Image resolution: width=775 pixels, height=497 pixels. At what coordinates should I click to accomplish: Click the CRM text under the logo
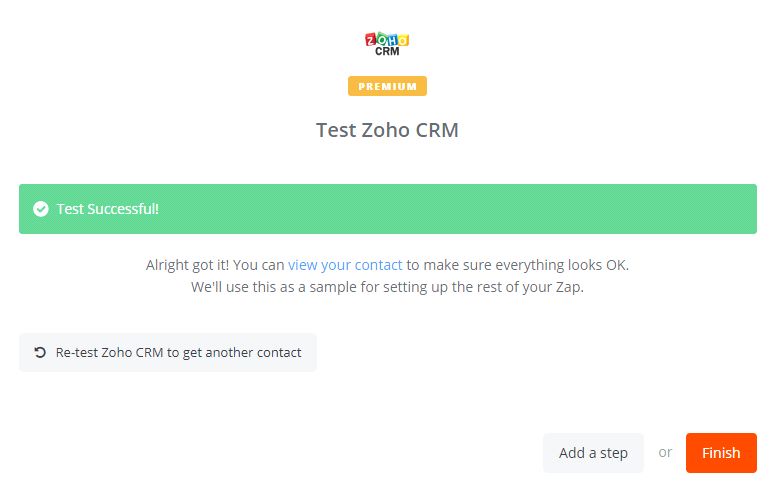pyautogui.click(x=387, y=52)
